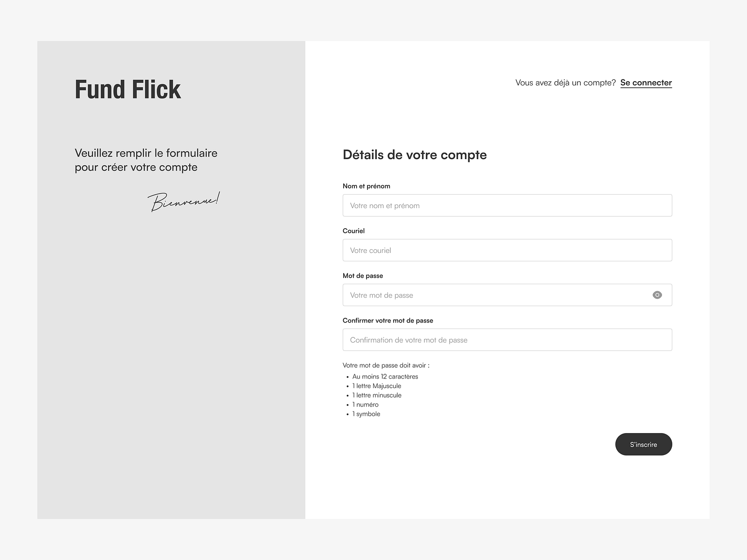Click the Couriel field label
This screenshot has width=747, height=560.
[353, 231]
